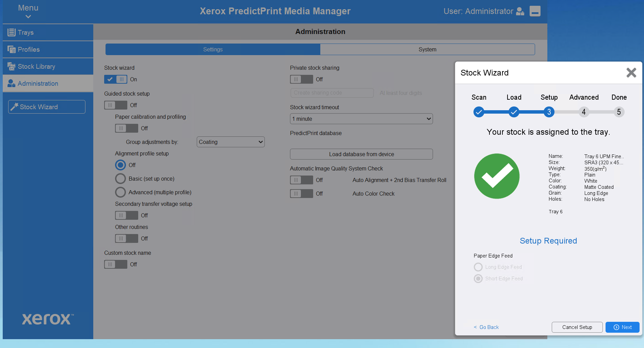Click the Profiles sidebar icon

tap(12, 49)
